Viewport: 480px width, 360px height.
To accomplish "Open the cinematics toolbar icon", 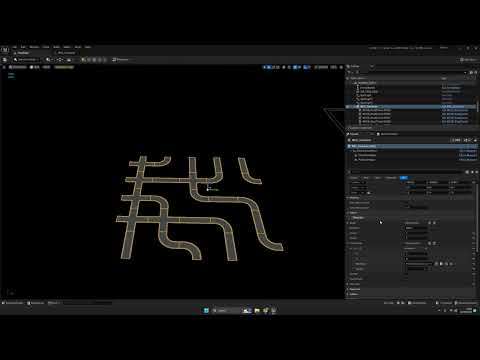I will (69, 60).
